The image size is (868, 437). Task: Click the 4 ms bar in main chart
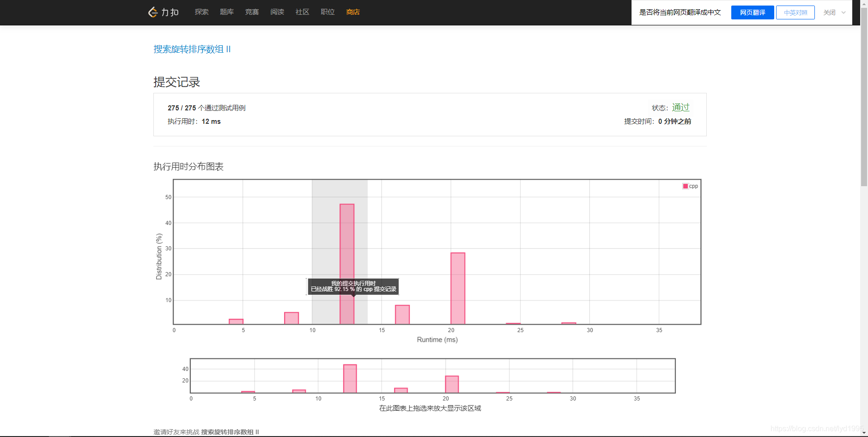(x=236, y=322)
